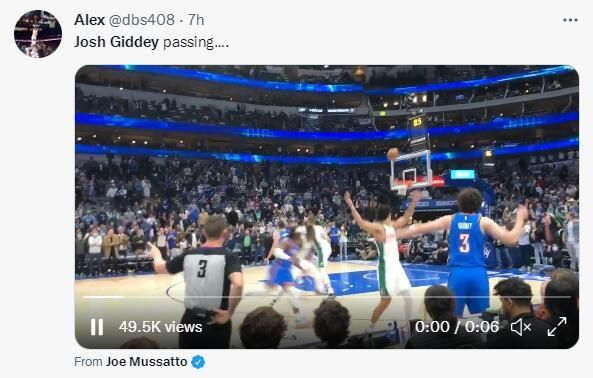Pause the playing video
593x378 pixels.
tap(97, 327)
